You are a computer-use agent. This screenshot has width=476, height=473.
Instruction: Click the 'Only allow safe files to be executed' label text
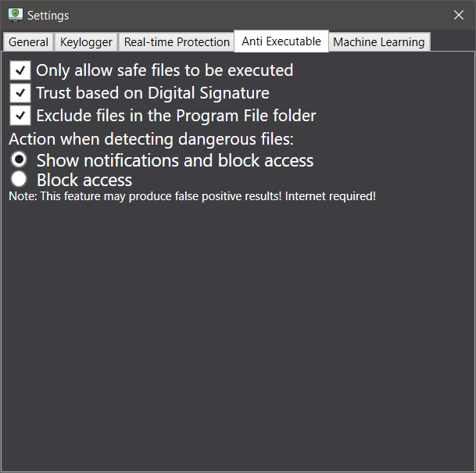164,70
